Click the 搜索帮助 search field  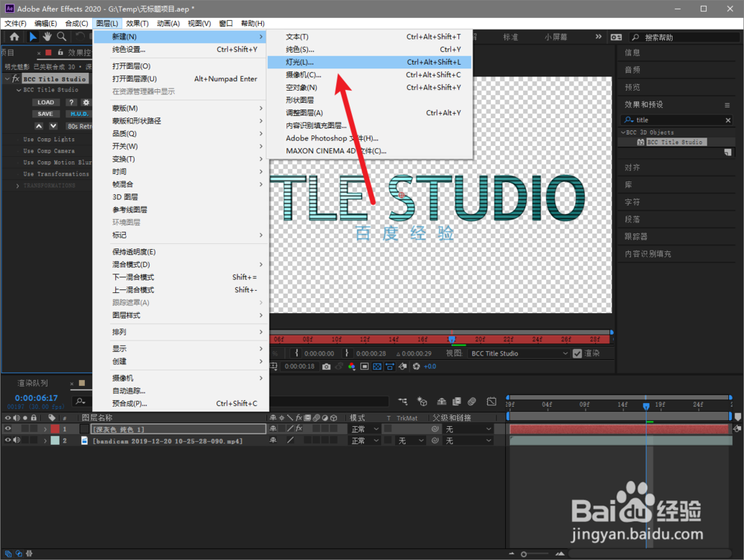tap(685, 37)
